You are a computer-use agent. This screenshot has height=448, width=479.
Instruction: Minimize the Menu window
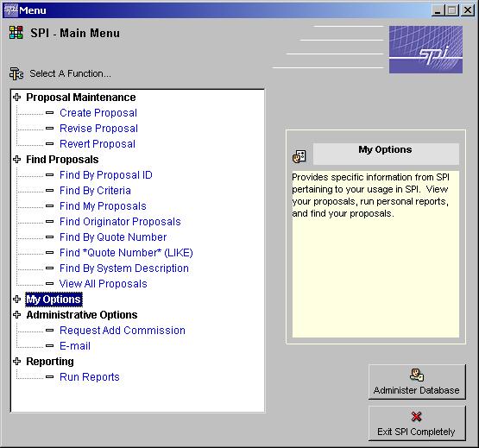(438, 10)
